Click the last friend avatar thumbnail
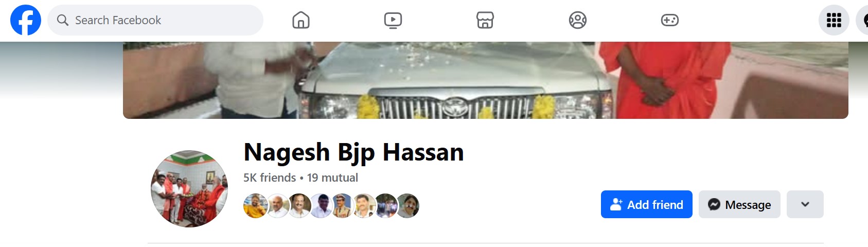868x247 pixels. pyautogui.click(x=407, y=206)
